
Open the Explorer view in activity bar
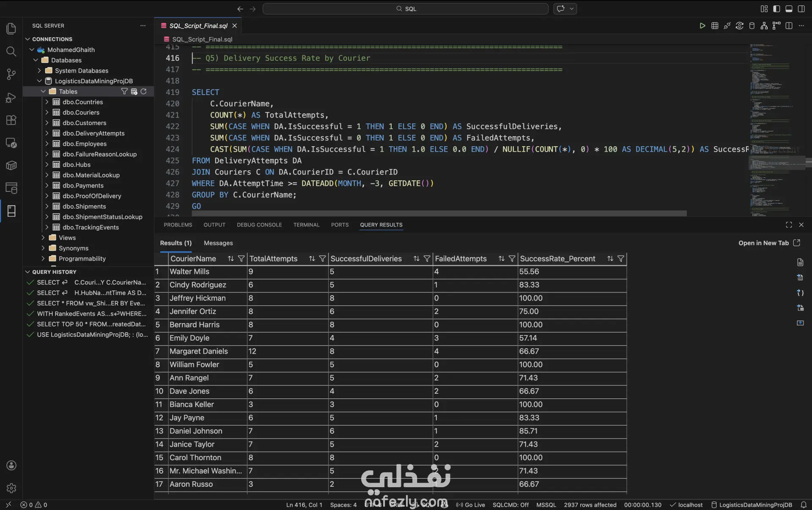tap(11, 28)
